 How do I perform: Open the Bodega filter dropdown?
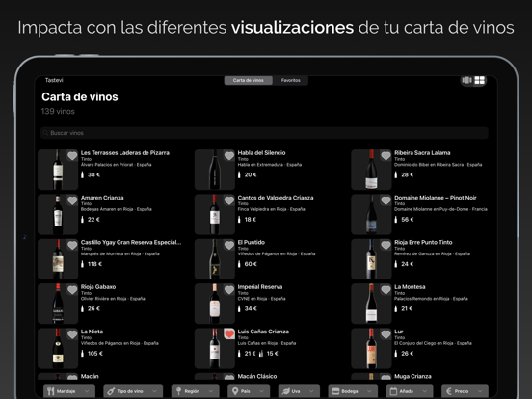[x=353, y=391]
